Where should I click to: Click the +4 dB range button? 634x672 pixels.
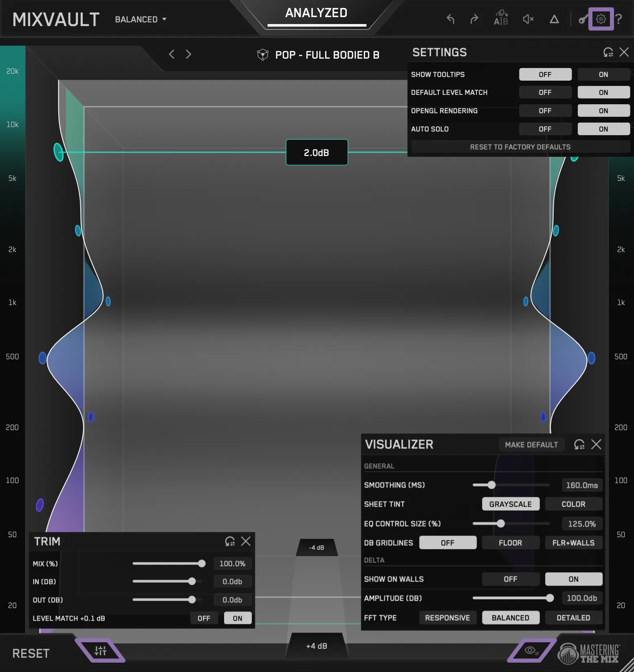pos(317,646)
